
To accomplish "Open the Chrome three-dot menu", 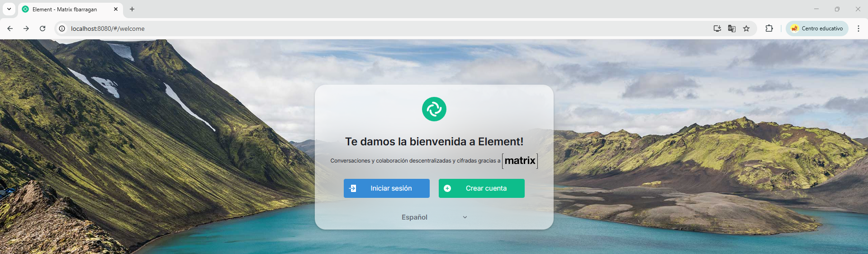I will pyautogui.click(x=859, y=29).
